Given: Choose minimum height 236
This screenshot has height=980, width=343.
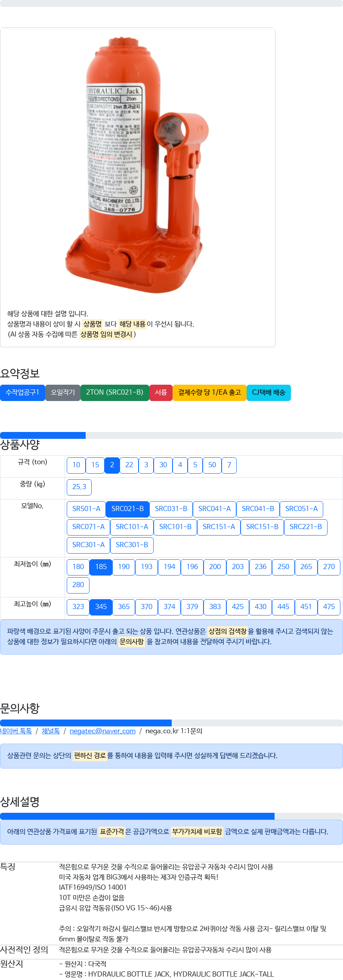Looking at the screenshot, I should click(x=260, y=567).
